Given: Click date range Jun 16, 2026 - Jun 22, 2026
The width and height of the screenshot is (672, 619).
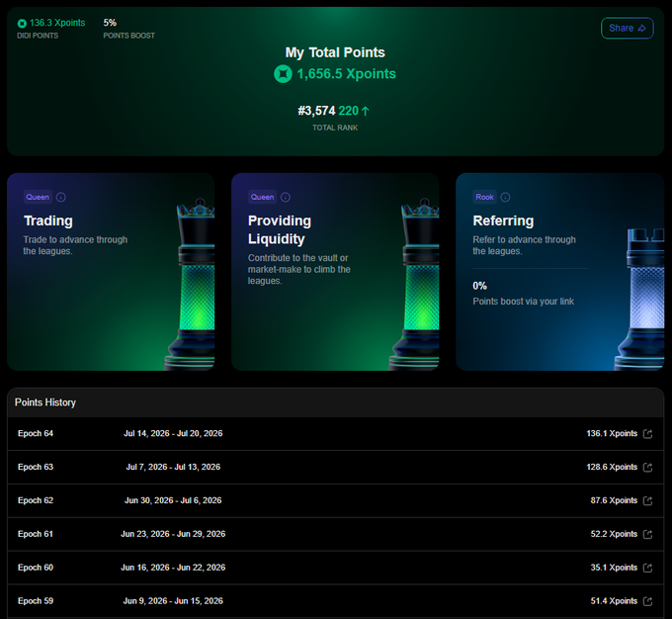Looking at the screenshot, I should tap(173, 568).
